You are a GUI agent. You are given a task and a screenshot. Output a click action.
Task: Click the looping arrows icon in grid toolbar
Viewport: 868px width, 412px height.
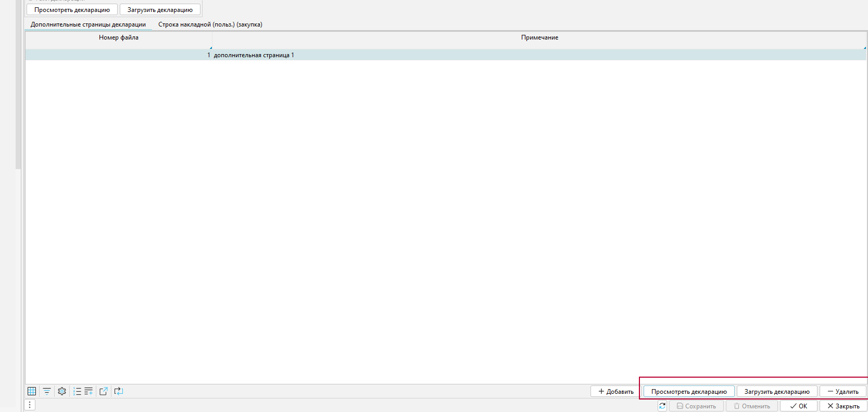(x=119, y=391)
